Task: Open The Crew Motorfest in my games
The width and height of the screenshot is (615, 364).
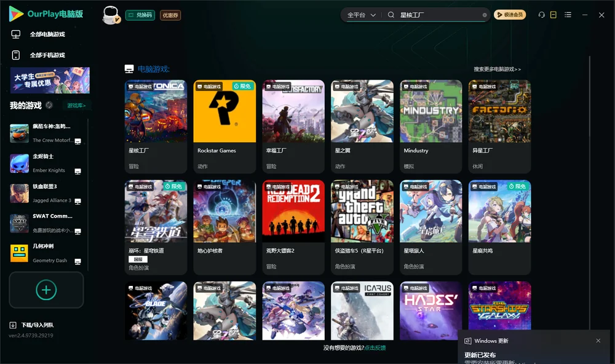Action: pos(46,133)
